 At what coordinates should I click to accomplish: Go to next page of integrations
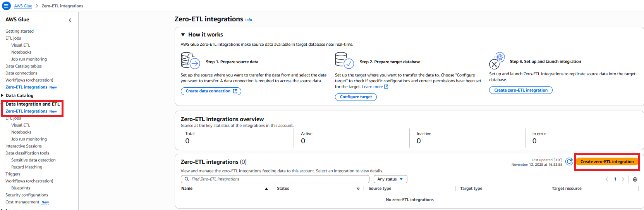click(x=623, y=179)
